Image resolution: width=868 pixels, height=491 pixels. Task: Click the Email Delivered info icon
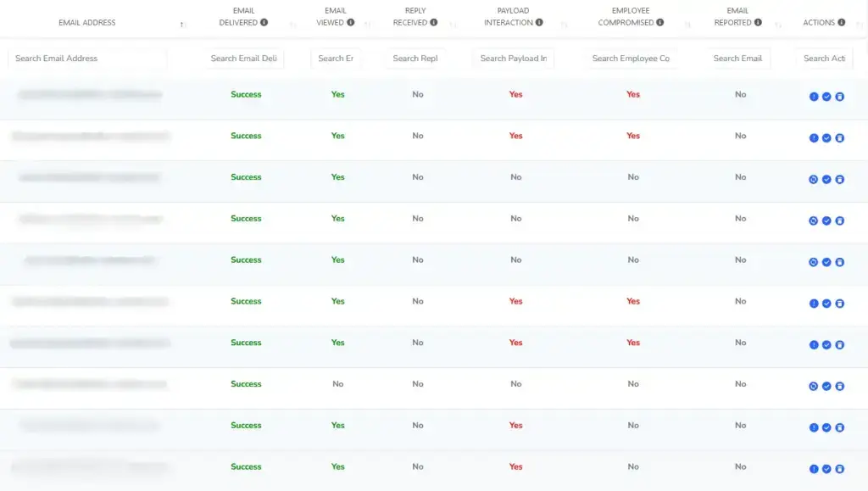coord(264,23)
